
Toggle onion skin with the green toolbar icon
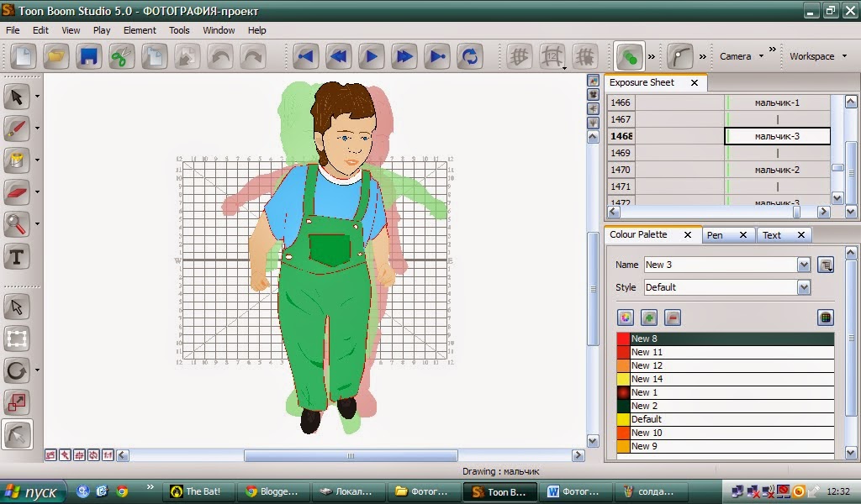(629, 56)
